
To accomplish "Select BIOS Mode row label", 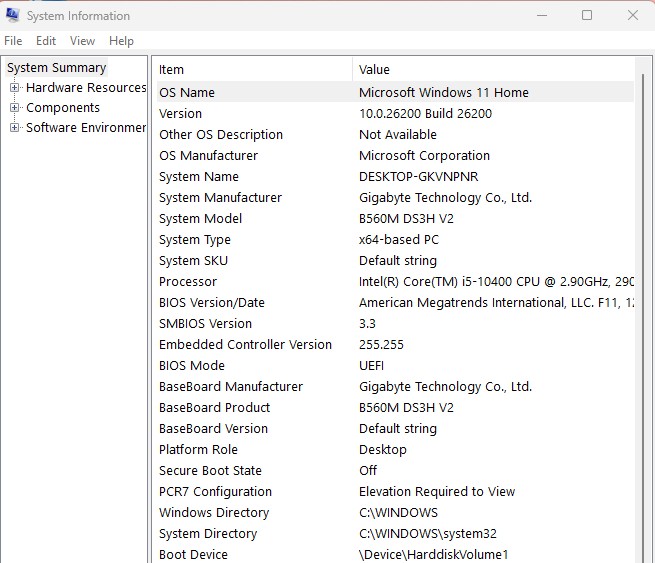I will (191, 365).
